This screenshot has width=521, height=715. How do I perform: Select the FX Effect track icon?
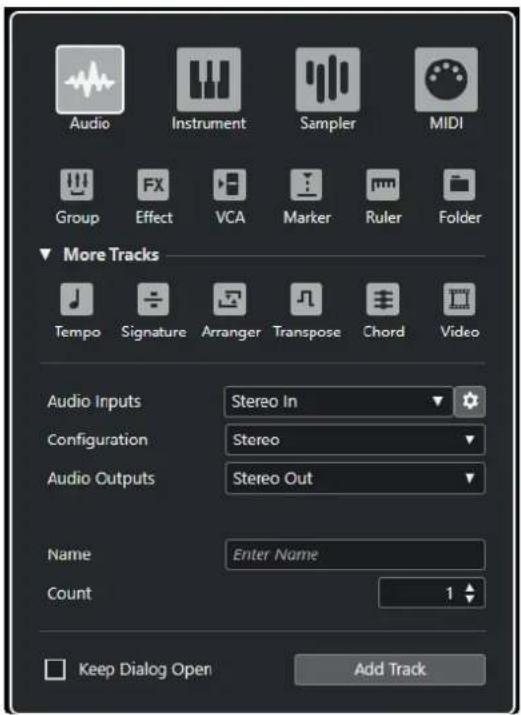154,185
